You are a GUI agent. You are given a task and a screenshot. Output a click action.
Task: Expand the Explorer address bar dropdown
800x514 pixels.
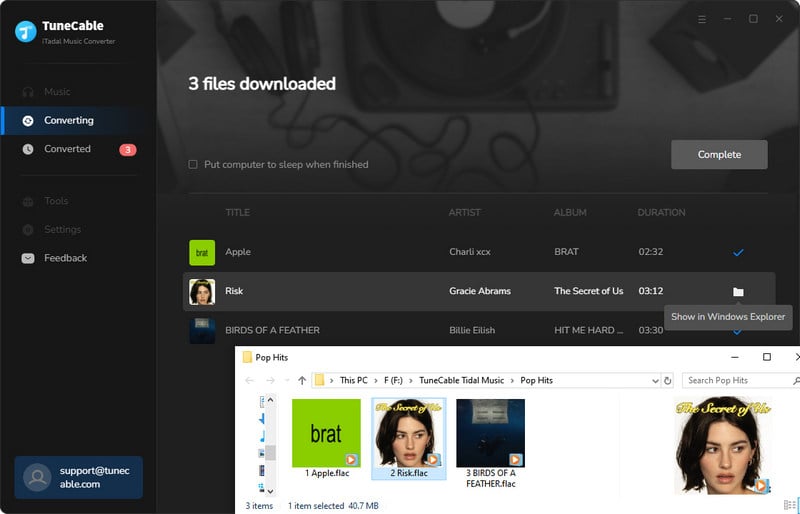[x=655, y=381]
